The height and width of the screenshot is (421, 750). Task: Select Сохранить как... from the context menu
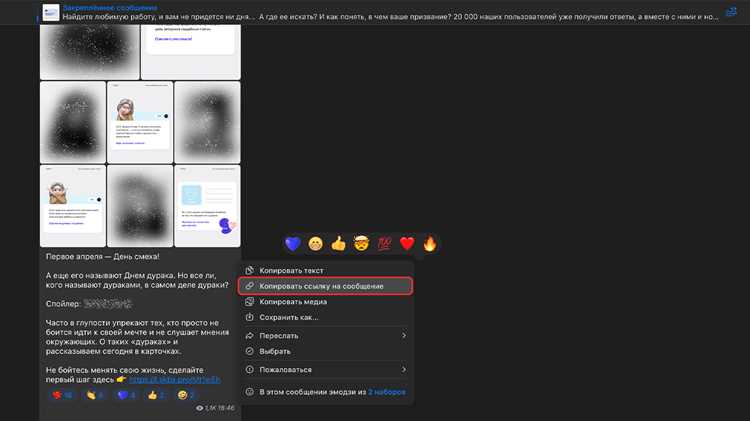click(325, 317)
